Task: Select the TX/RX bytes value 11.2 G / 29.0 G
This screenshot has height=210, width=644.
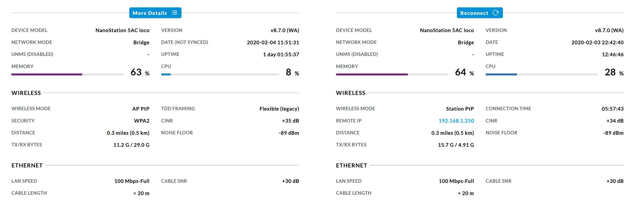Action: (x=131, y=145)
